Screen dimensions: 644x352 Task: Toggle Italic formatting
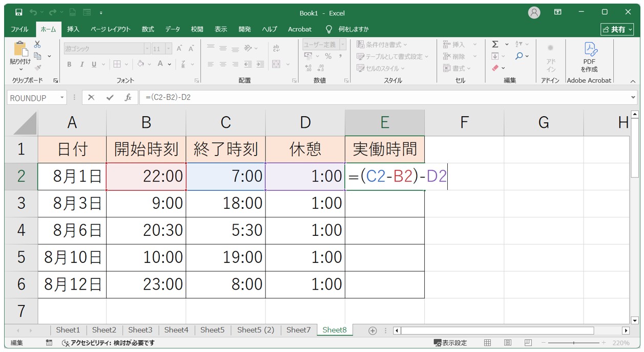click(81, 64)
